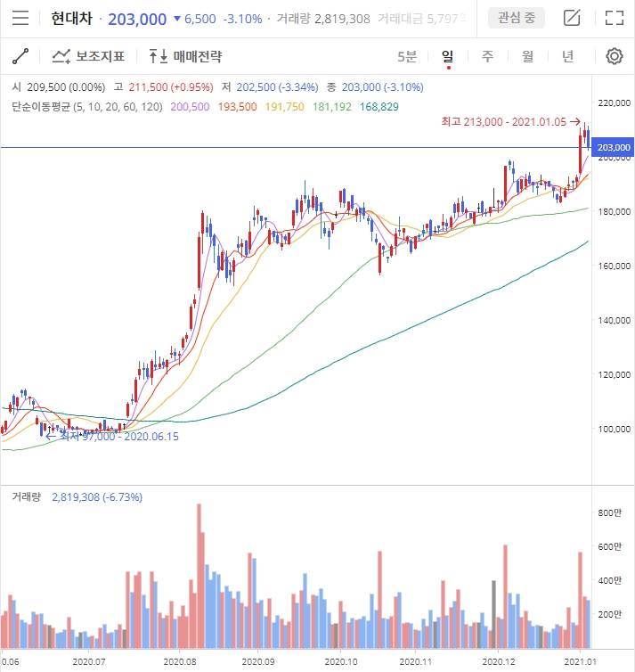The width and height of the screenshot is (635, 672).
Task: Click the 거래대금 trading value text
Action: tap(421, 19)
